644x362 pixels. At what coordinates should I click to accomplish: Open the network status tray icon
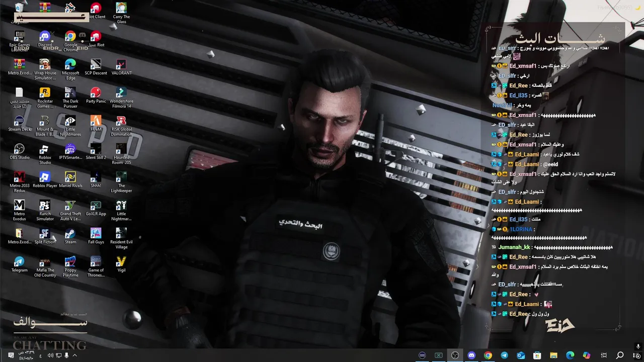(x=59, y=355)
